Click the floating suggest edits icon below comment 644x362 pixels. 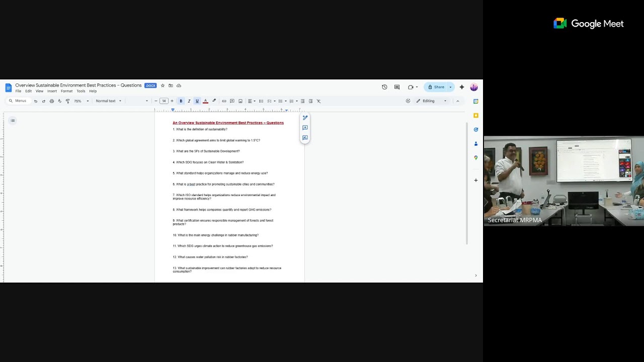[x=305, y=138]
